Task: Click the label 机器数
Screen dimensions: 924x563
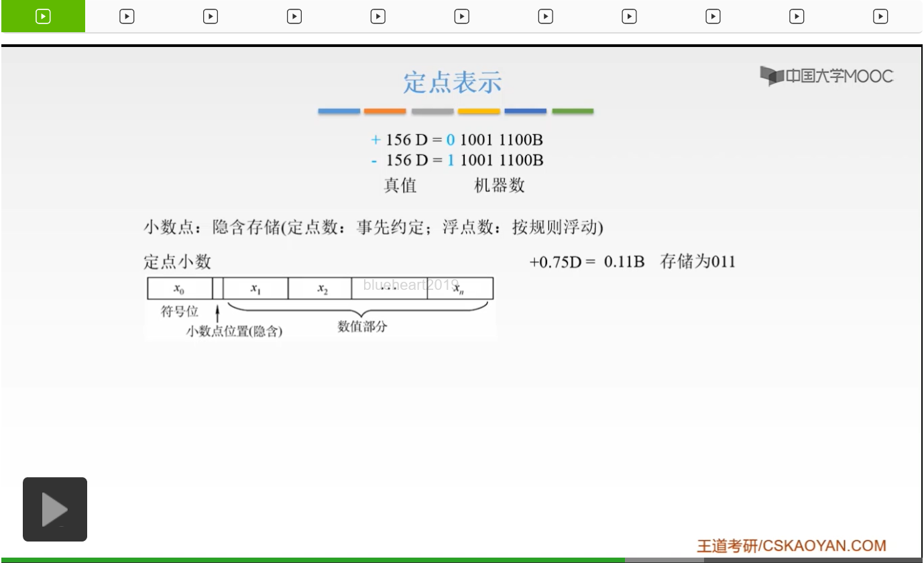Action: [x=499, y=185]
